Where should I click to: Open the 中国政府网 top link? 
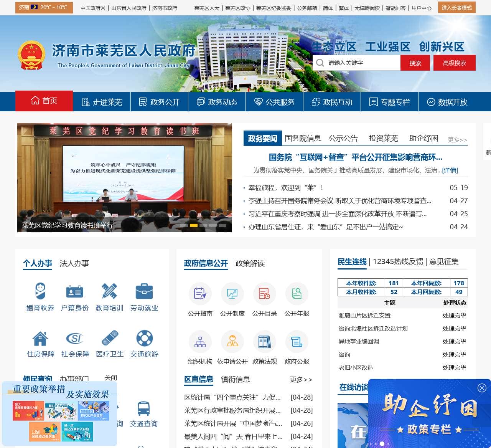[93, 8]
